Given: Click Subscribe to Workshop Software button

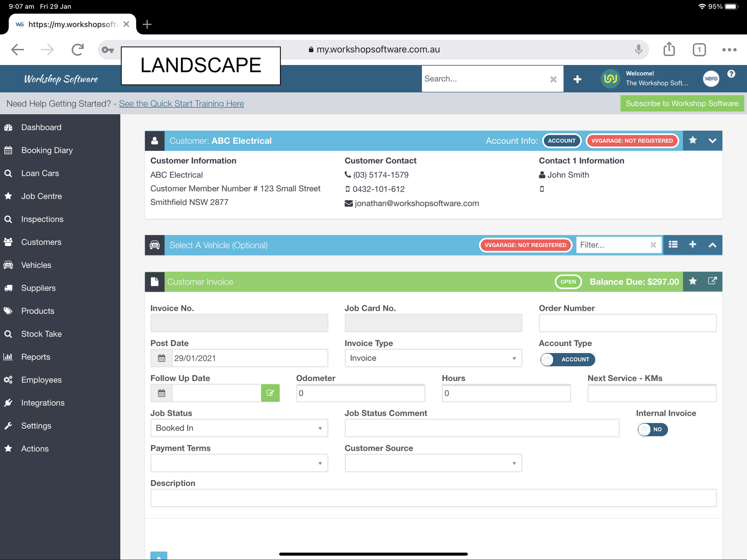Looking at the screenshot, I should [682, 103].
